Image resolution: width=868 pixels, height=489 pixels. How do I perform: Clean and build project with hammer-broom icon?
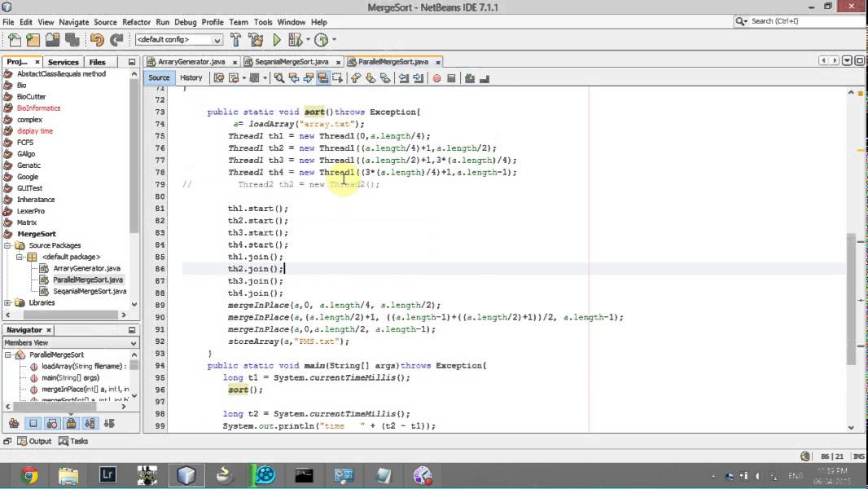point(256,40)
